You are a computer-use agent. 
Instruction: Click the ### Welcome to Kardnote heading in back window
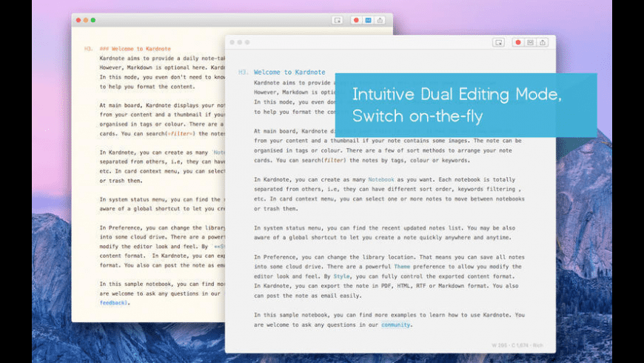pyautogui.click(x=135, y=48)
